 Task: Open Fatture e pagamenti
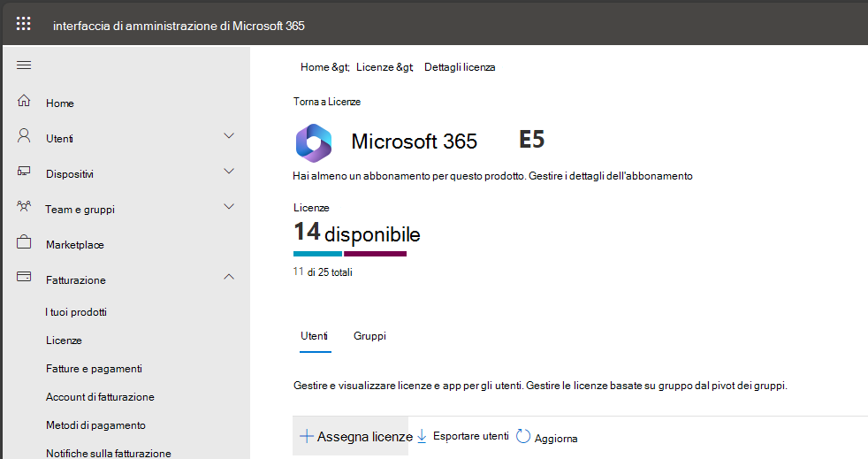[94, 369]
